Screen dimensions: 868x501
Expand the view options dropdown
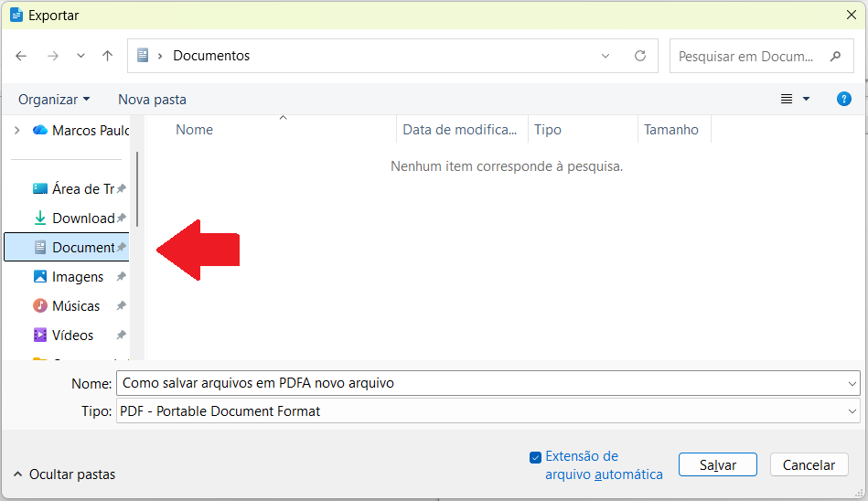point(806,99)
